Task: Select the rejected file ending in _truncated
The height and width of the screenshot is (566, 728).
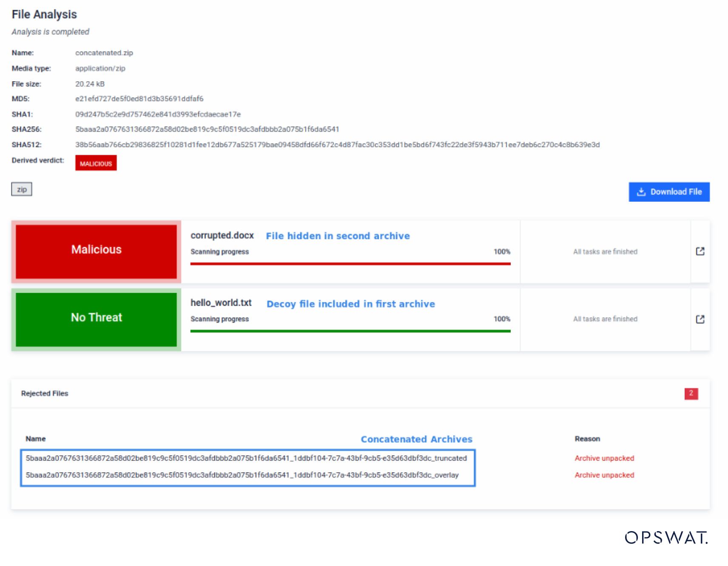Action: pos(246,458)
